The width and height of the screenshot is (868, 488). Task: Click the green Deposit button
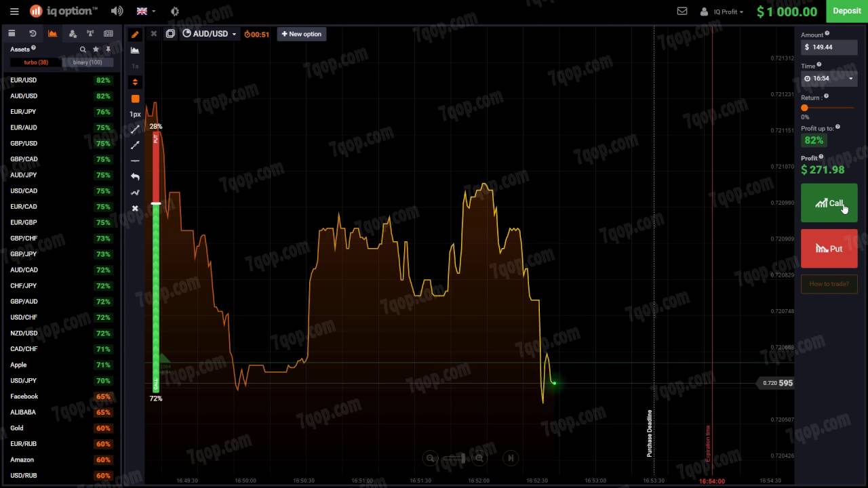tap(847, 11)
